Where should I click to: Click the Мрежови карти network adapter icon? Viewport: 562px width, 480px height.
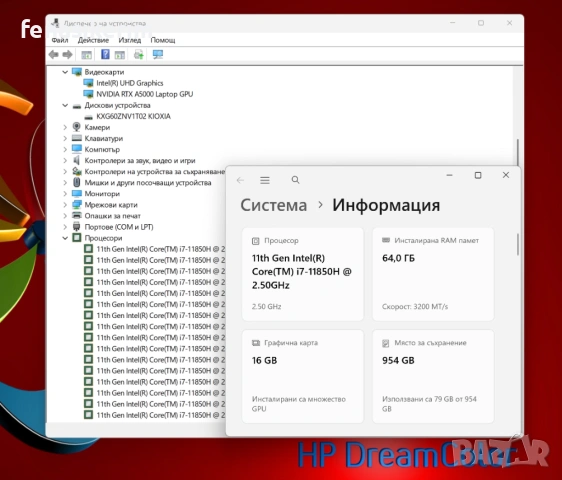(77, 204)
